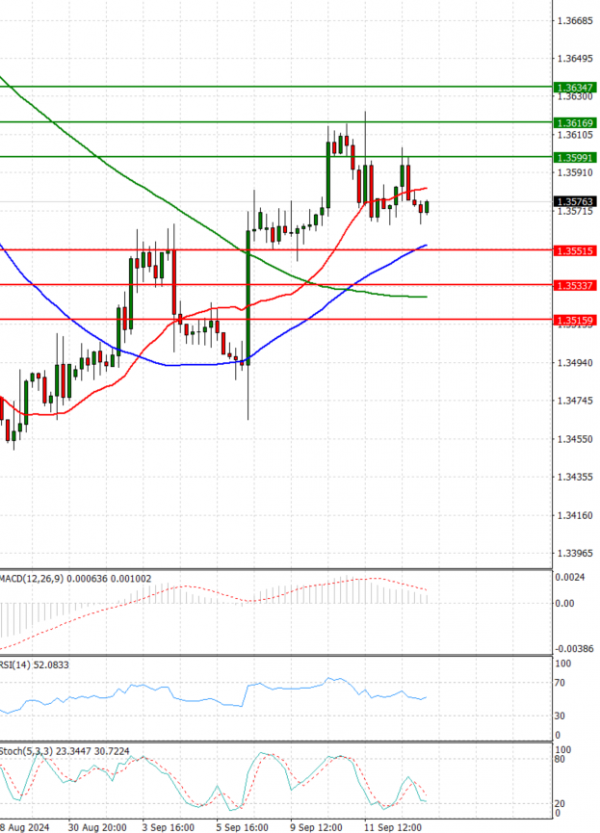Click the 9 Sep 12:00 time label

coord(316,828)
